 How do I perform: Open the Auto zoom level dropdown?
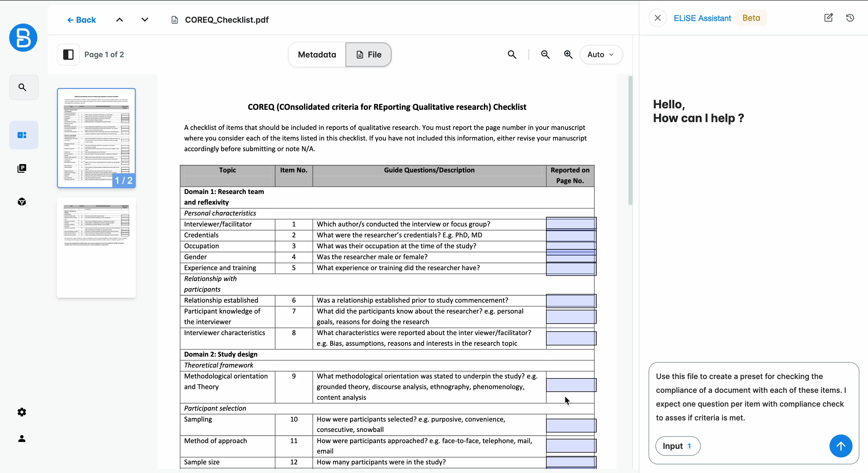[x=601, y=55]
